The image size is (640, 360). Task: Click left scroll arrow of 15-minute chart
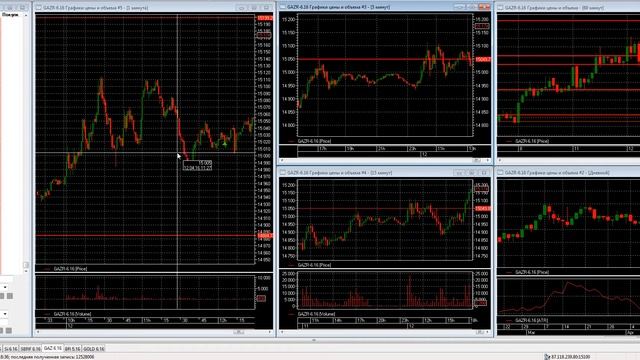[282, 332]
